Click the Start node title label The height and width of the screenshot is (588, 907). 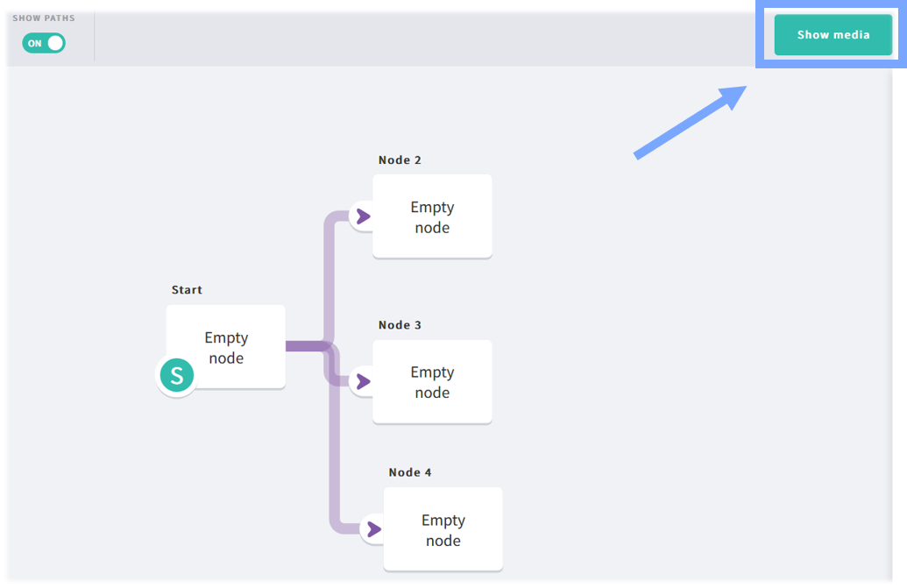(x=187, y=290)
